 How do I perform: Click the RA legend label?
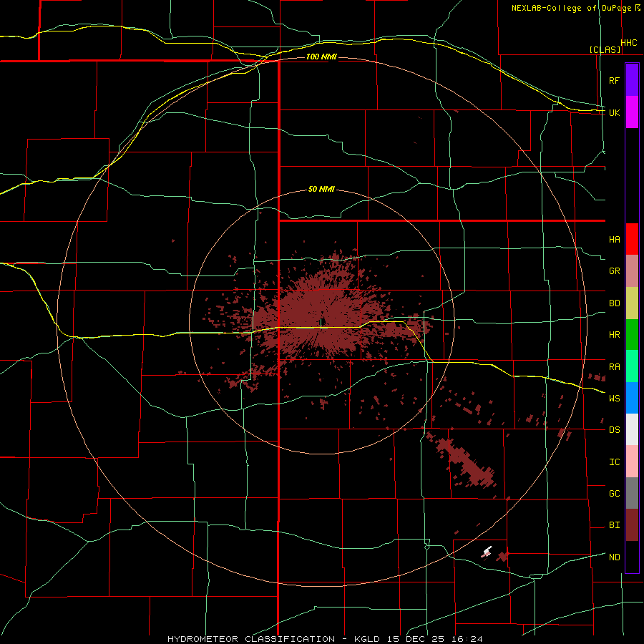pyautogui.click(x=614, y=367)
